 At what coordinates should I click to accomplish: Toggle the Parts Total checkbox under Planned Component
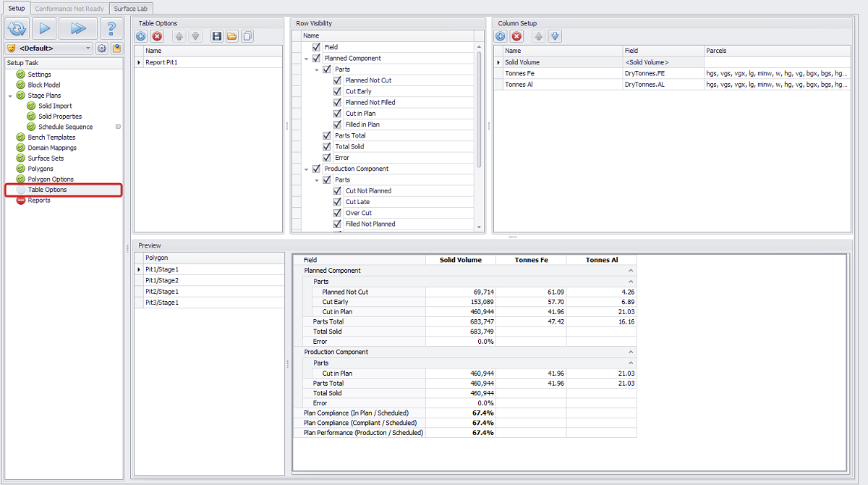[327, 135]
